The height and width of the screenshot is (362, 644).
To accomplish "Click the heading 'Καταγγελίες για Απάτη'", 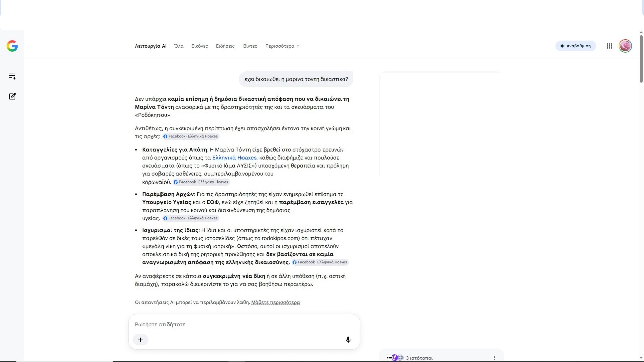I will click(x=175, y=150).
